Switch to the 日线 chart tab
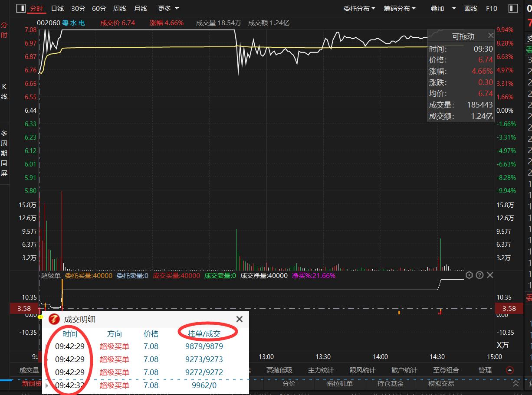 (x=57, y=8)
